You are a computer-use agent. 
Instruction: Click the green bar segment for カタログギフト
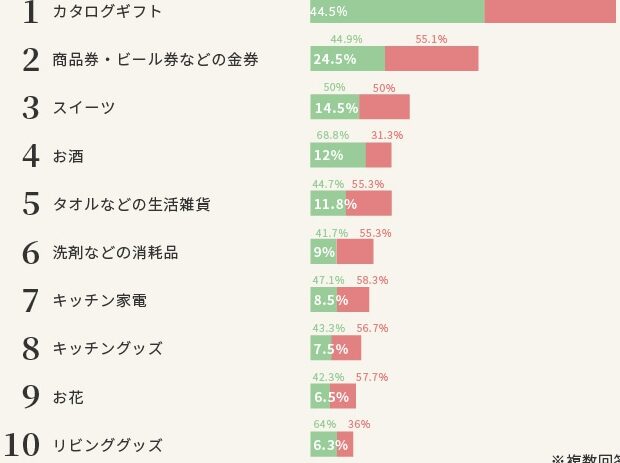point(397,11)
